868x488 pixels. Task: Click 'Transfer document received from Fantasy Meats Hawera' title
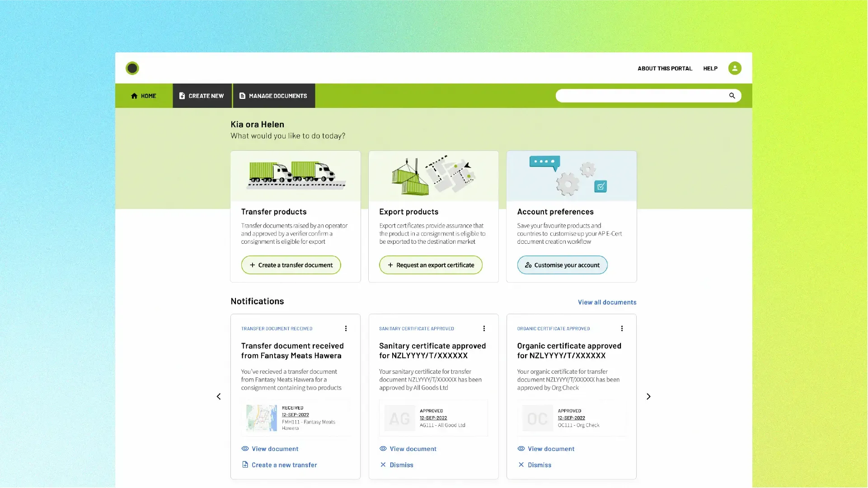click(292, 351)
